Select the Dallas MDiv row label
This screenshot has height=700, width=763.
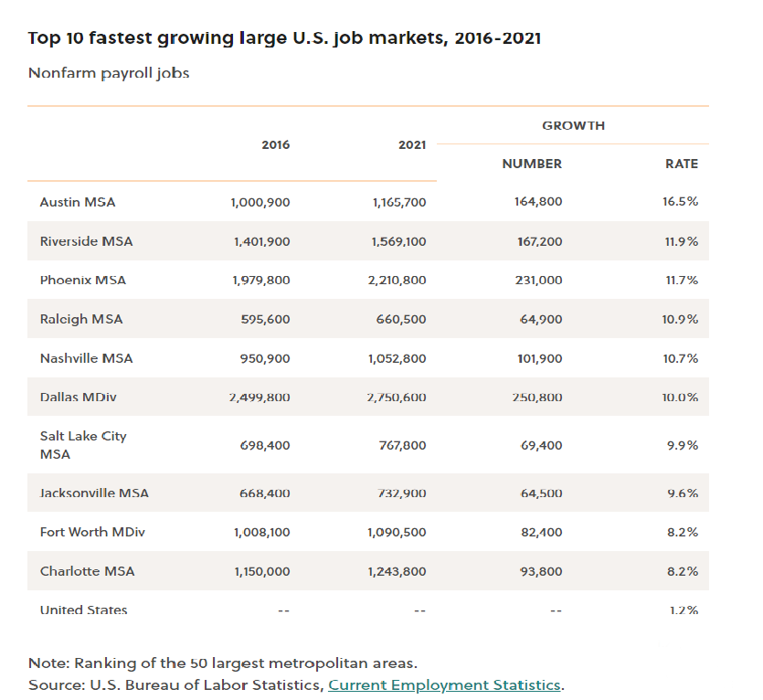[78, 397]
